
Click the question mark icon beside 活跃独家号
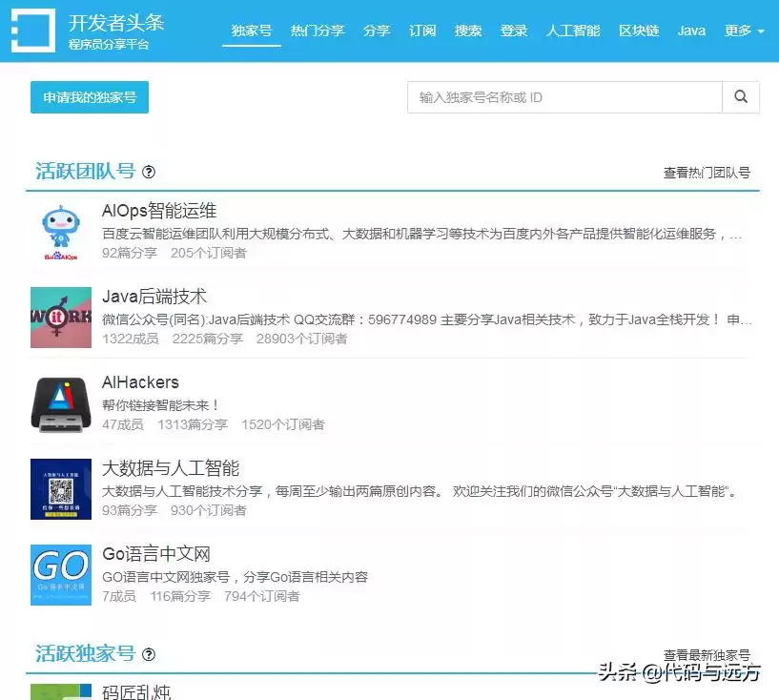coord(149,654)
